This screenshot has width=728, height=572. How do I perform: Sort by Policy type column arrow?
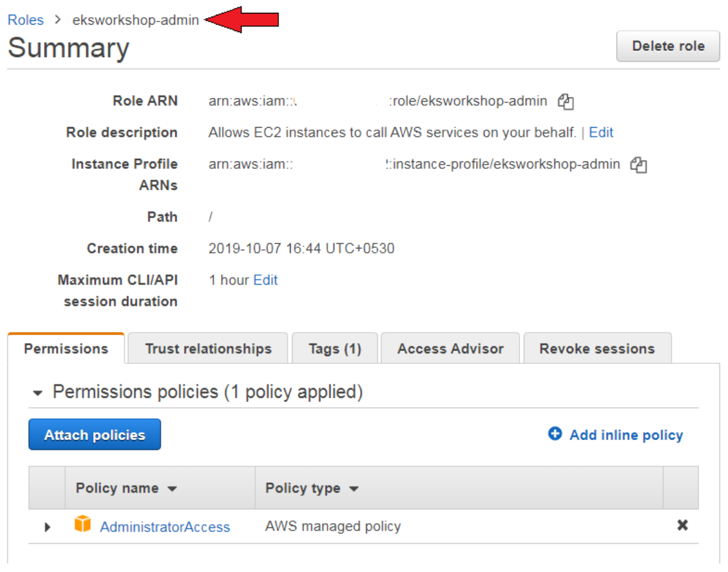tap(354, 489)
